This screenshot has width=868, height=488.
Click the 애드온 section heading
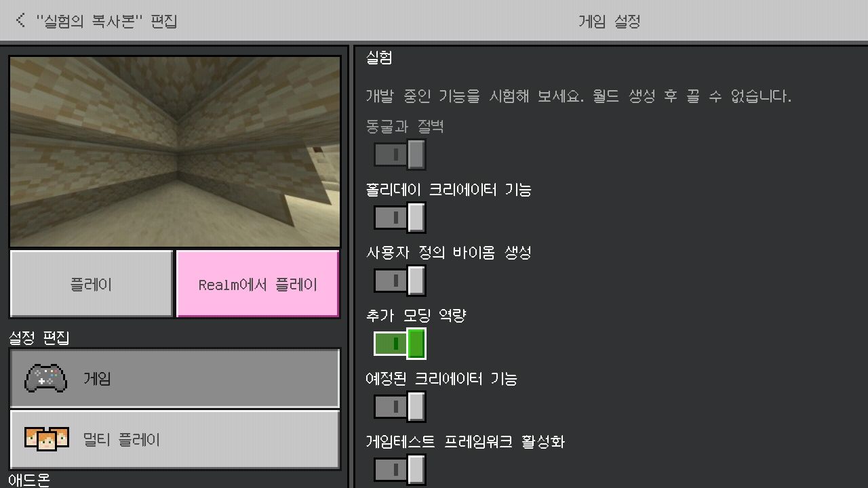pos(29,480)
